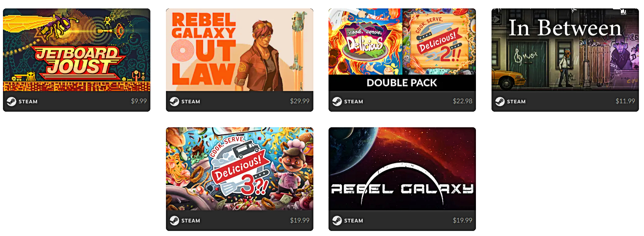Click the Steam icon under Jetboard Joust
Screen dimensions: 644x236
click(11, 102)
